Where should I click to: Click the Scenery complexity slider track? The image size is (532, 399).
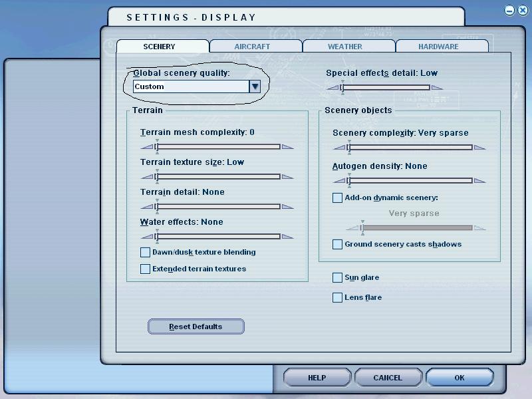tap(410, 147)
